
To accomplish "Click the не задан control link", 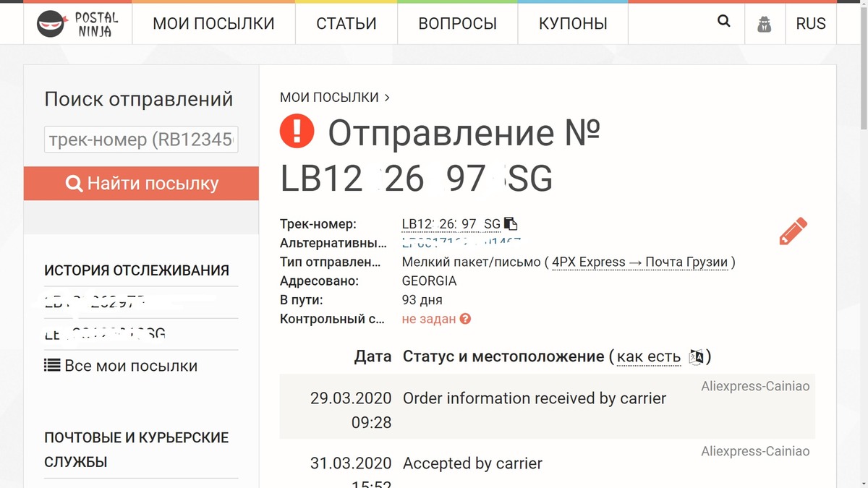I will pyautogui.click(x=429, y=319).
